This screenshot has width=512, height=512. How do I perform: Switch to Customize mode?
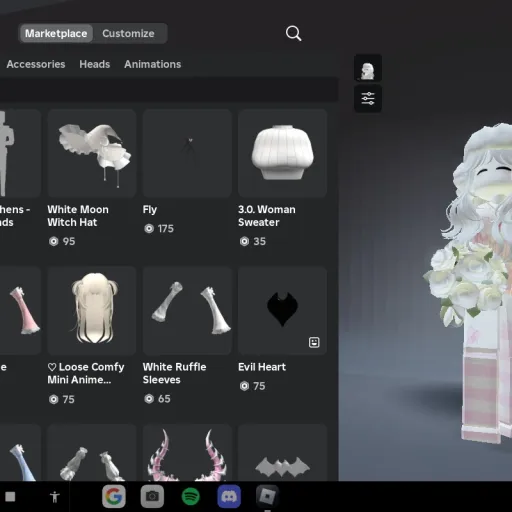(128, 33)
